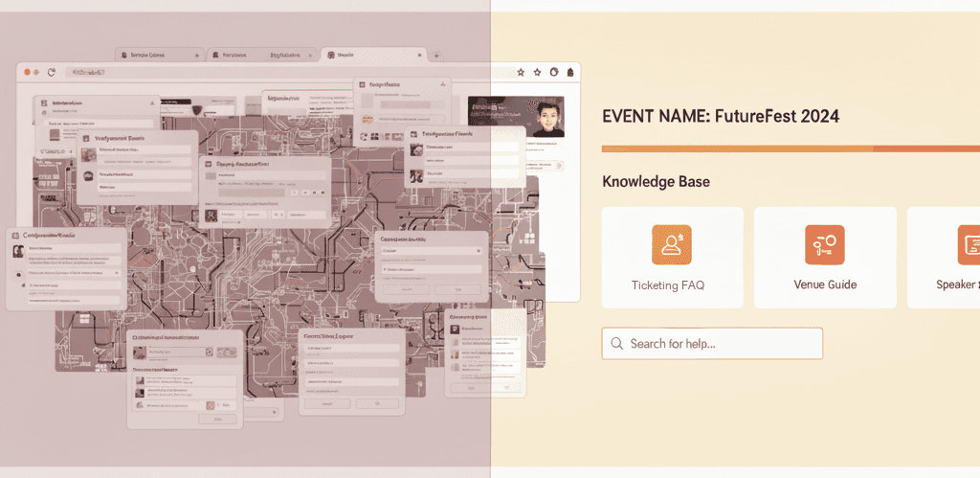This screenshot has width=980, height=478.
Task: Open the Venue Guide orange icon
Action: pyautogui.click(x=824, y=244)
